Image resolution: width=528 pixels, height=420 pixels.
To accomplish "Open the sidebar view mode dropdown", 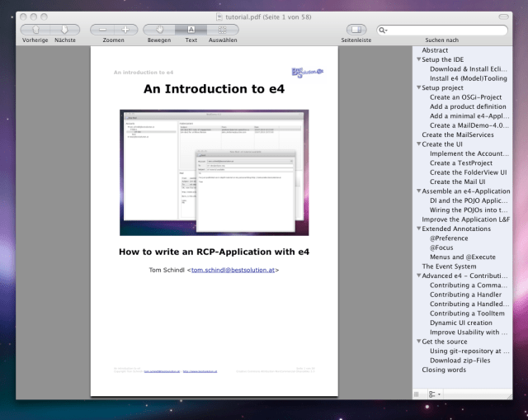I will pos(432,394).
